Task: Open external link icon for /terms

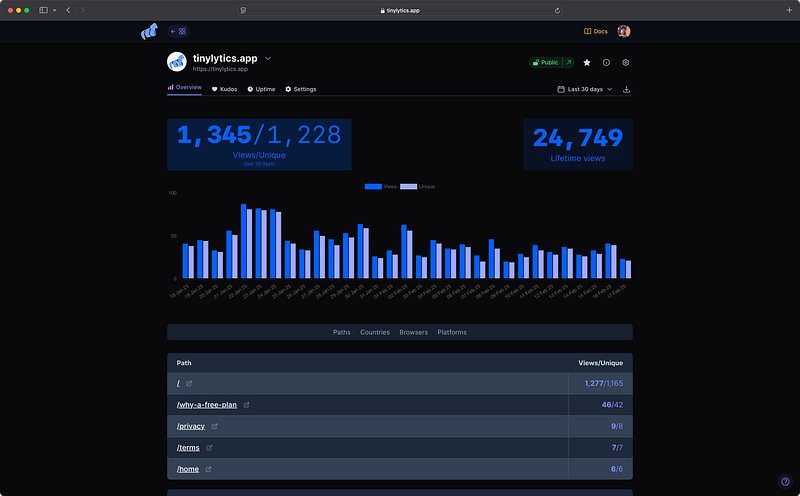Action: [209, 448]
